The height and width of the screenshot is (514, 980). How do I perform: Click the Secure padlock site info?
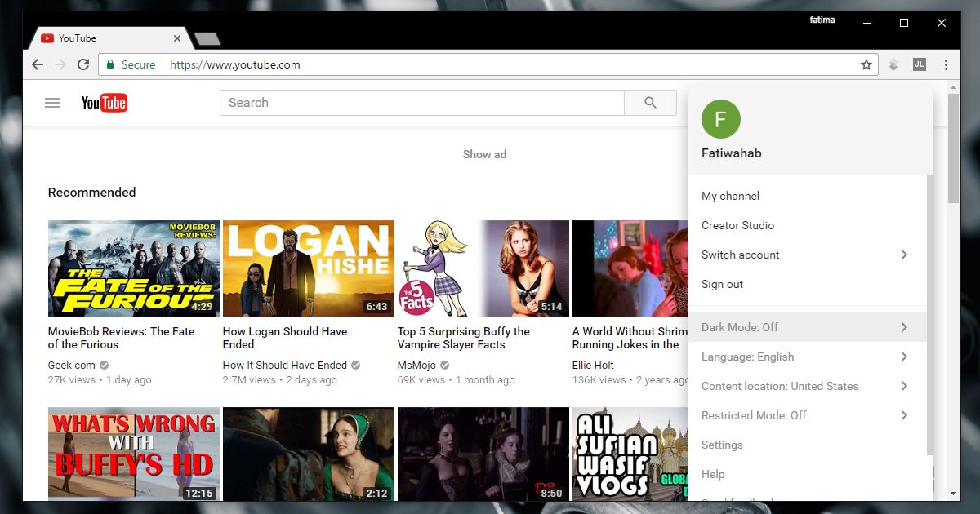(x=130, y=64)
